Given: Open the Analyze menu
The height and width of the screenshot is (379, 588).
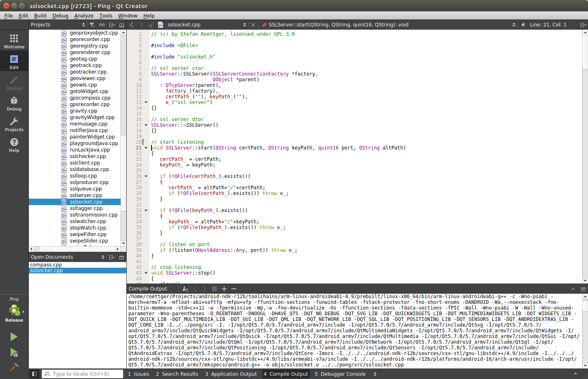Looking at the screenshot, I should (x=84, y=16).
